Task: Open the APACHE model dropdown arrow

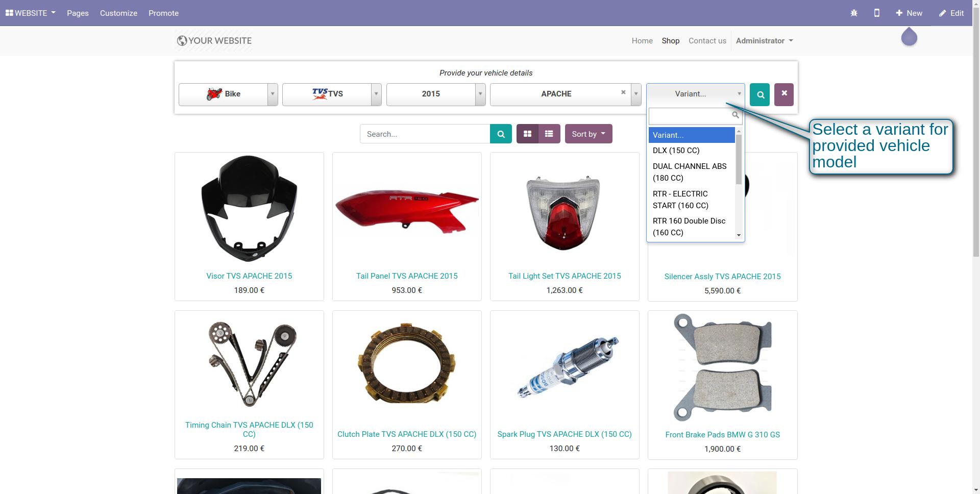Action: coord(635,94)
